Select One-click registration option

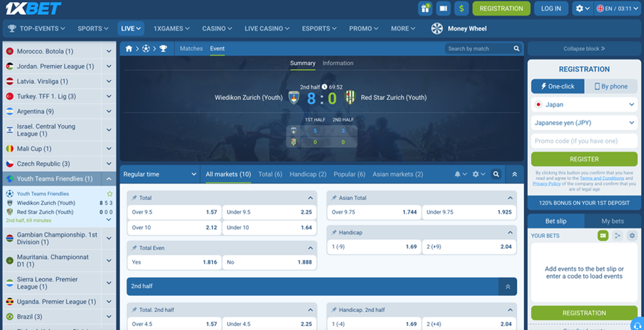pyautogui.click(x=558, y=86)
